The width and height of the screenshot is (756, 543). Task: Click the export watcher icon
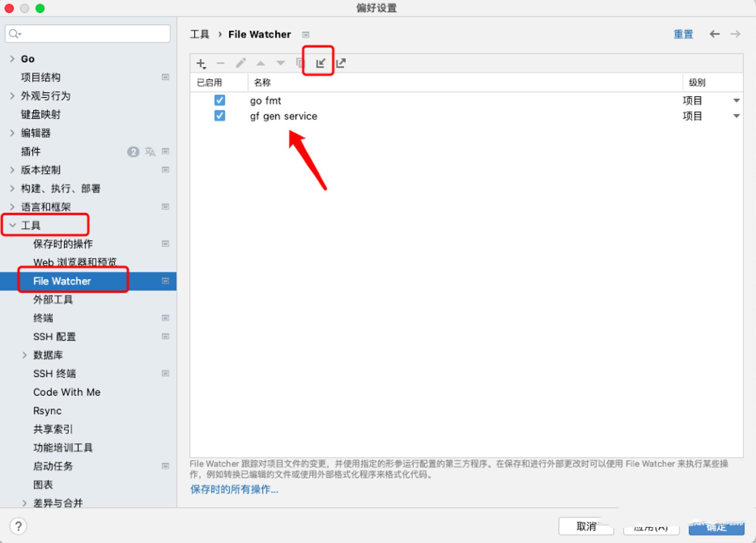342,63
